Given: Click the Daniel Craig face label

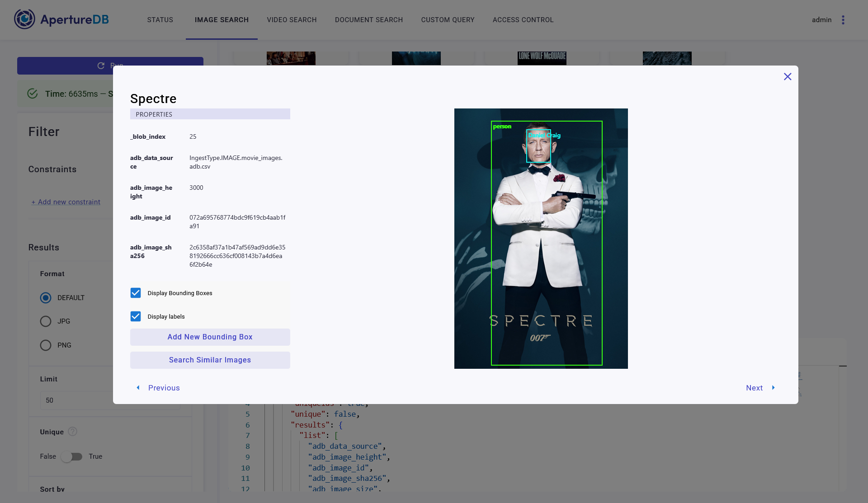Looking at the screenshot, I should (x=544, y=135).
